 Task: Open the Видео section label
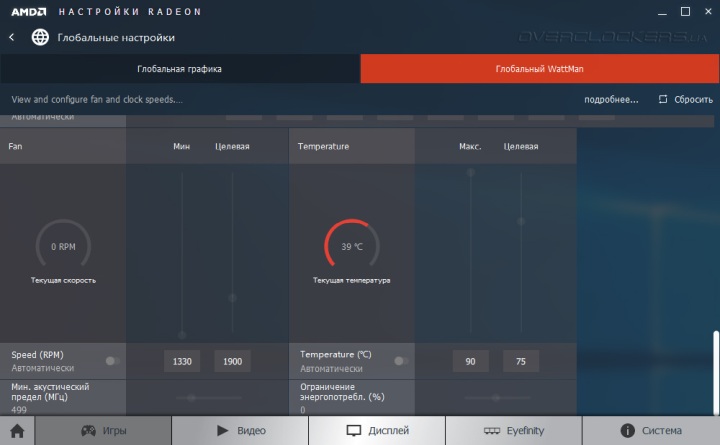click(251, 431)
